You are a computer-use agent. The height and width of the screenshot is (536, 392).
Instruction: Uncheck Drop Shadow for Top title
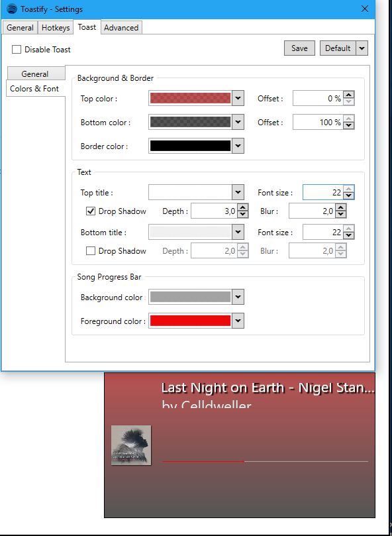click(x=91, y=211)
